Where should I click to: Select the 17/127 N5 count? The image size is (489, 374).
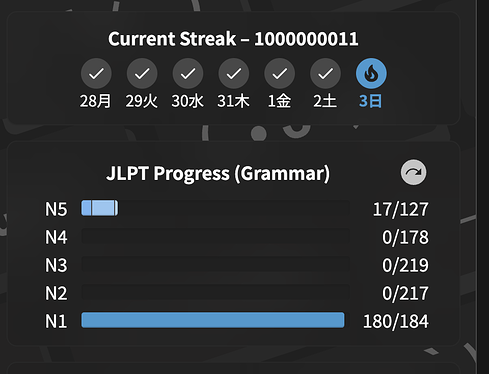400,209
